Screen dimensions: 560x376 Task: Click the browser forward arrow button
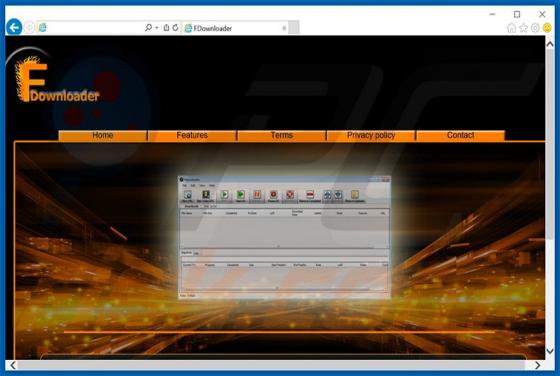coord(29,27)
